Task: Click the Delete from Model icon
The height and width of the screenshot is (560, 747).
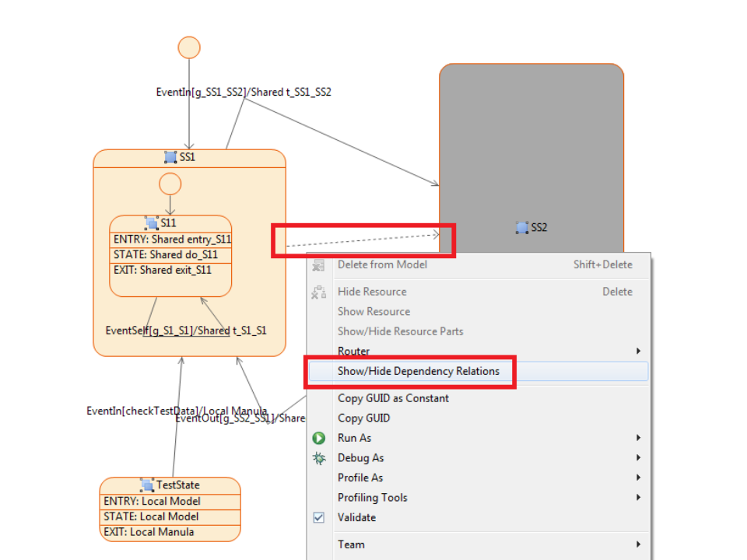Action: [319, 265]
